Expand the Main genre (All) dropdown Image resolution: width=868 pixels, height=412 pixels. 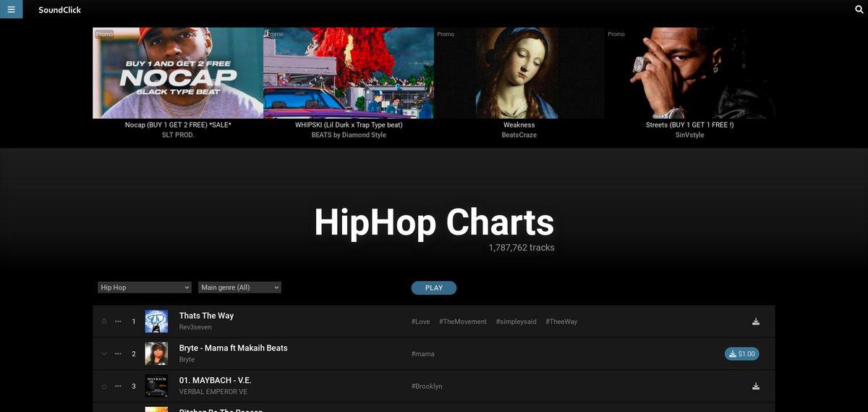click(239, 287)
